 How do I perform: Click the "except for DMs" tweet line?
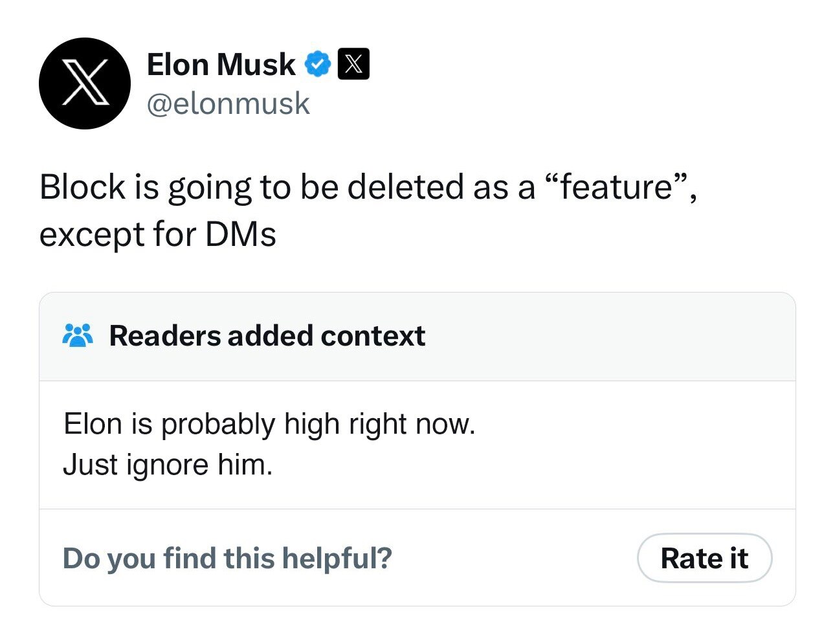pos(158,234)
